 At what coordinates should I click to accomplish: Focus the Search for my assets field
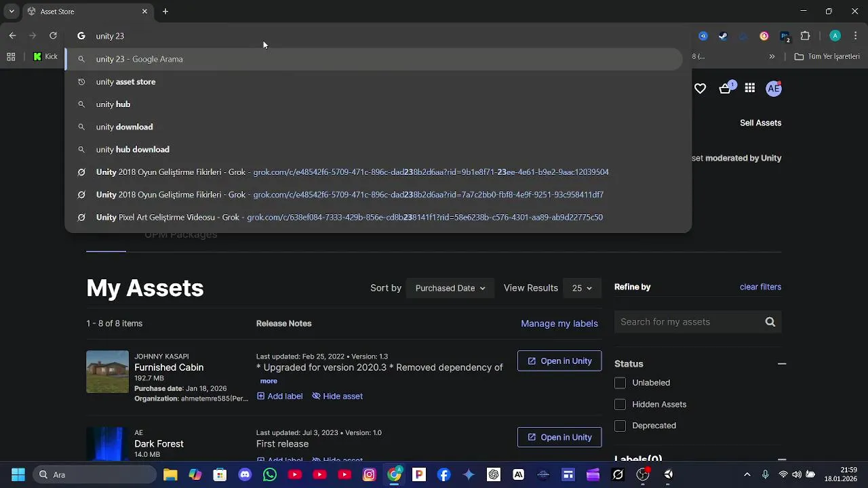coord(690,322)
